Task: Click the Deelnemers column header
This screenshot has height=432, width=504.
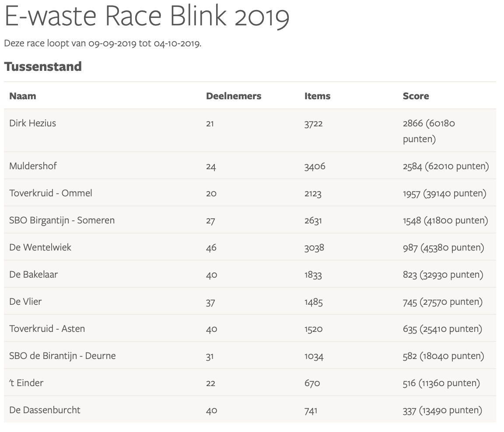Action: [234, 96]
